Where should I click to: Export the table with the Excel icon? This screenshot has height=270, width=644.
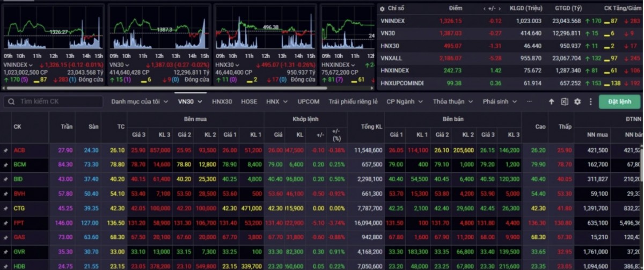tap(565, 101)
